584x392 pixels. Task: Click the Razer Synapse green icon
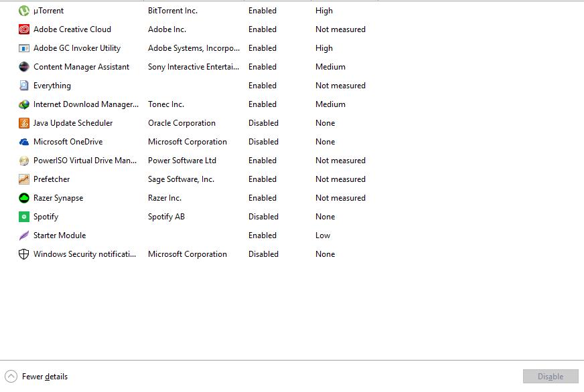click(24, 198)
